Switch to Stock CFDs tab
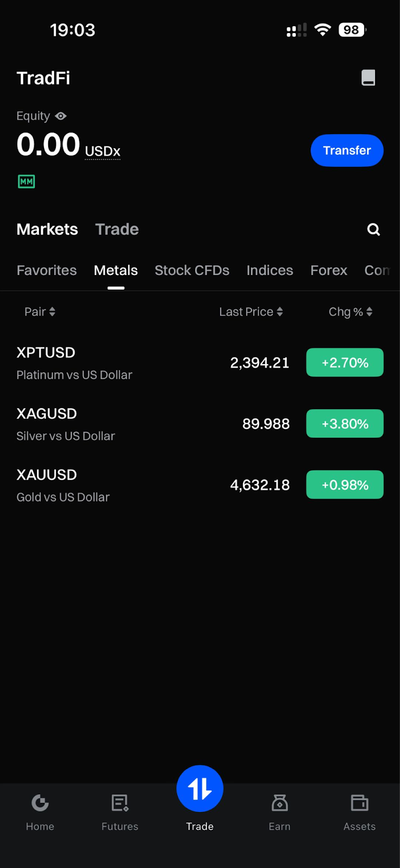Image resolution: width=400 pixels, height=868 pixels. tap(192, 270)
